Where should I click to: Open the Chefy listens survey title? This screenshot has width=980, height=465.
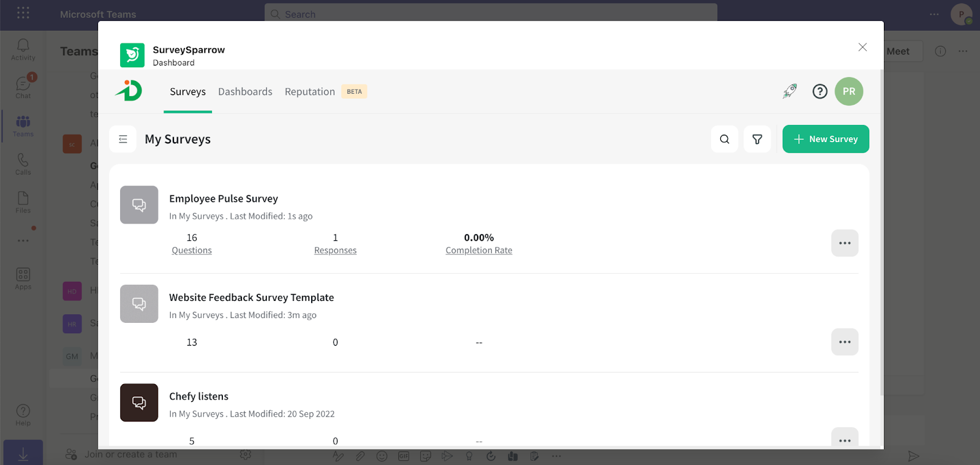(199, 396)
